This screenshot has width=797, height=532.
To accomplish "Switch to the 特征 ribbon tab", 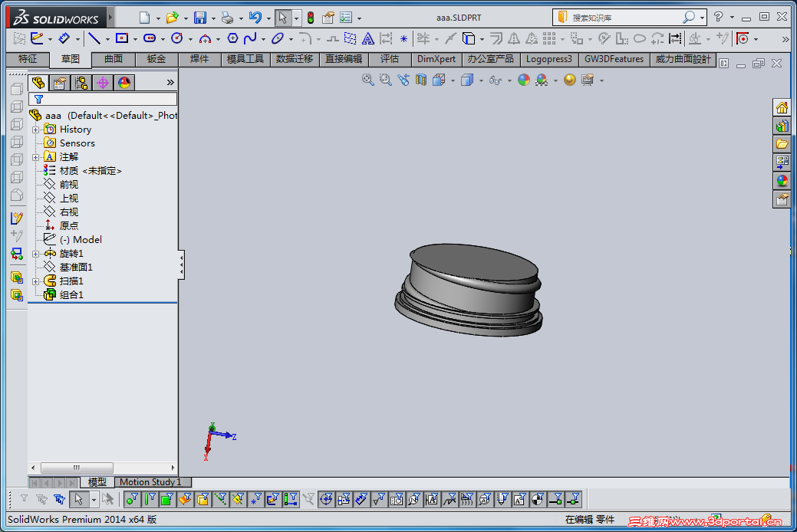I will tap(28, 59).
